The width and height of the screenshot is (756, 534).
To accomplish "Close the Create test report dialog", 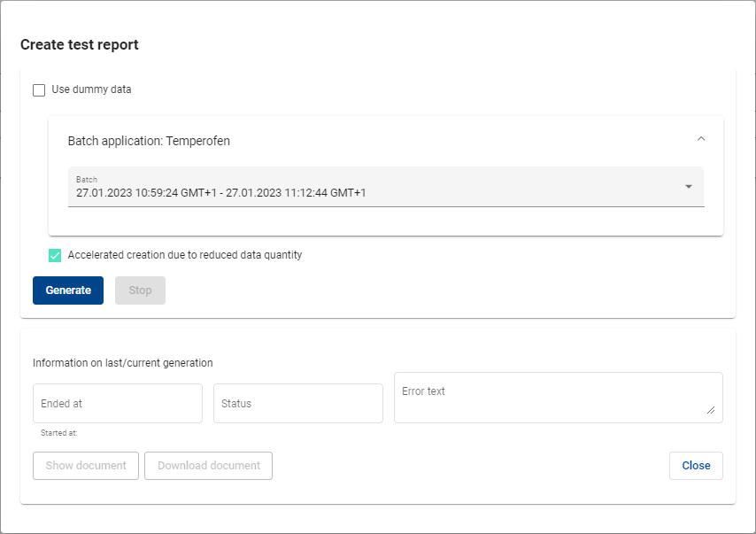I will [696, 466].
